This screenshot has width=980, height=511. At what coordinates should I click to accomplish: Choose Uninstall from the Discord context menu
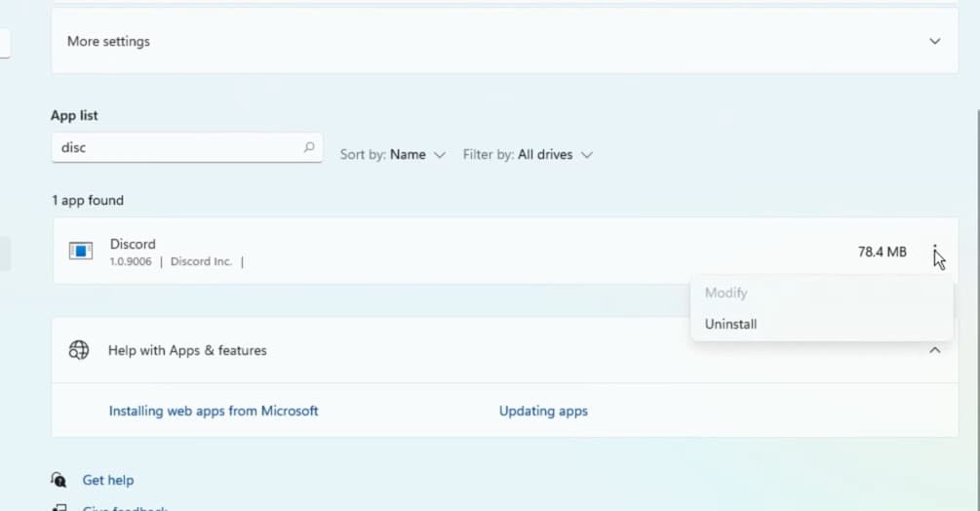coord(730,324)
